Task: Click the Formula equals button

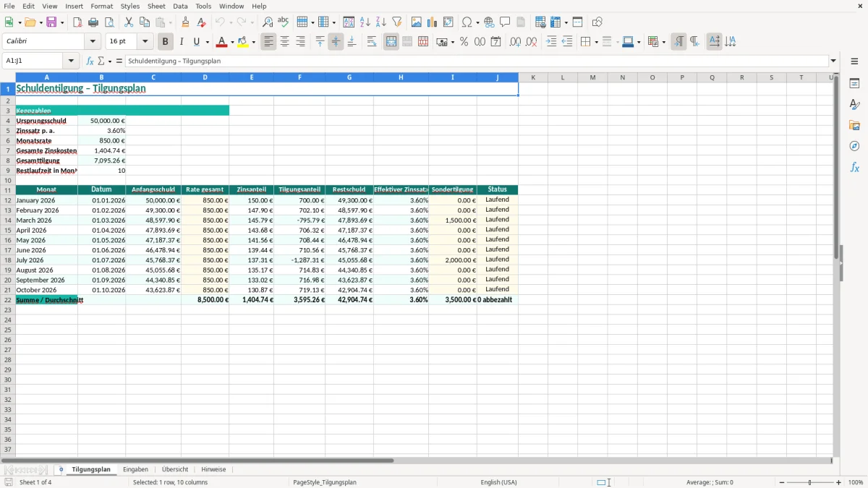Action: click(x=119, y=61)
